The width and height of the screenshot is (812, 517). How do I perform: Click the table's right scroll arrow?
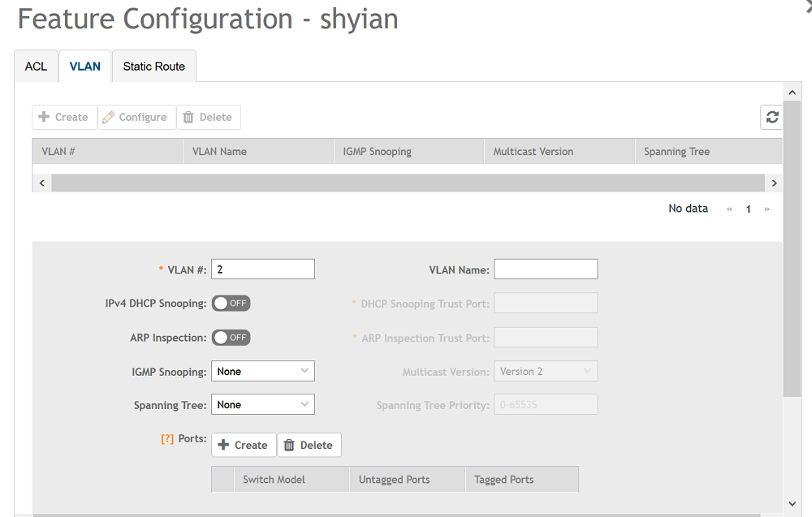coord(774,183)
